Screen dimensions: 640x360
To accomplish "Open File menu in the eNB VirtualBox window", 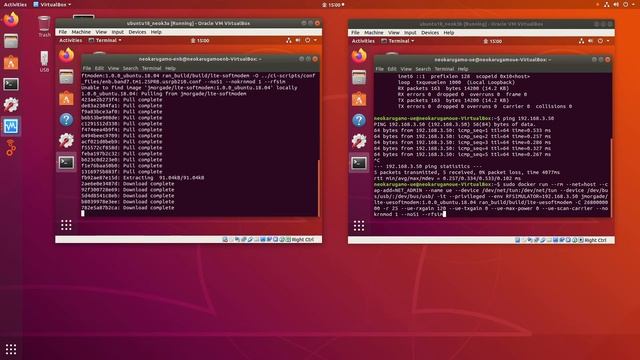I will tap(62, 32).
